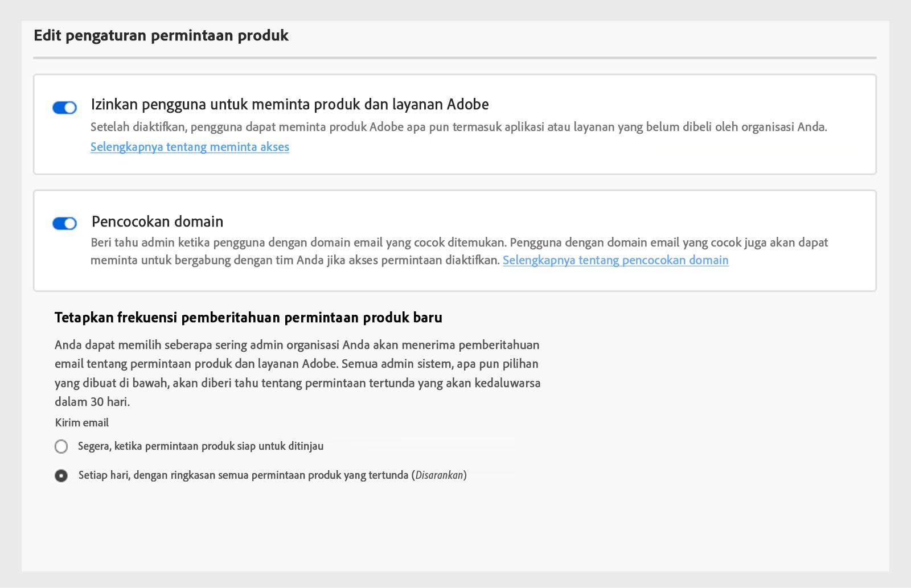Screen dimensions: 911x588
Task: Click the "Izinkan pengguna untuk meminta produk" label
Action: click(x=289, y=105)
